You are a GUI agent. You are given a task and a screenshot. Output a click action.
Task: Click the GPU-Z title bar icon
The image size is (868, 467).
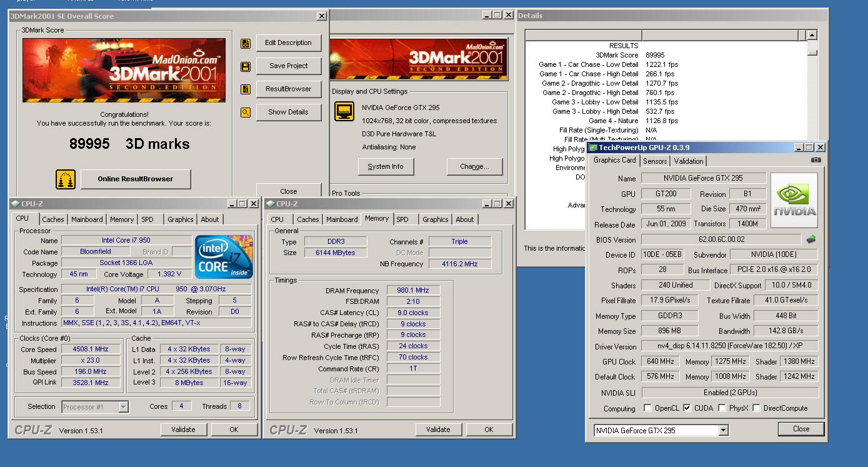[x=593, y=148]
